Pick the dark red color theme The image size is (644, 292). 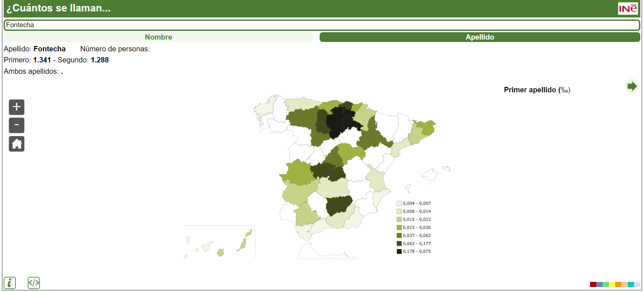pyautogui.click(x=593, y=284)
